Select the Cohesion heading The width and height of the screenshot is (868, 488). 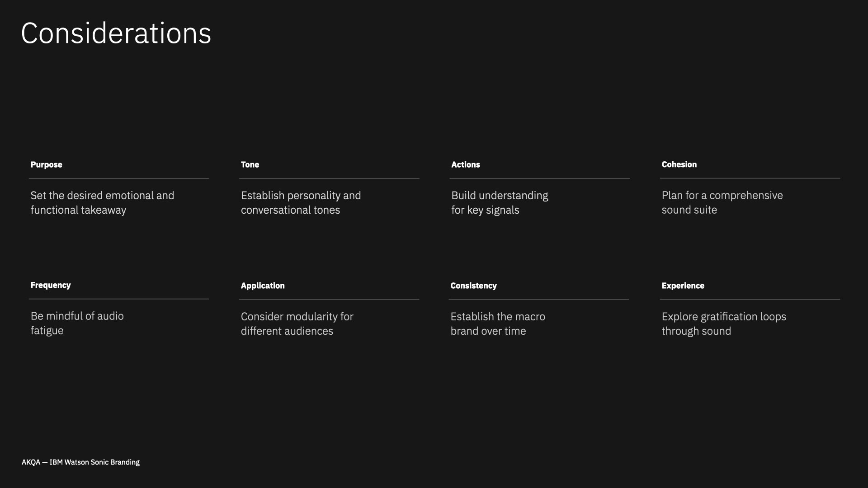(x=679, y=164)
